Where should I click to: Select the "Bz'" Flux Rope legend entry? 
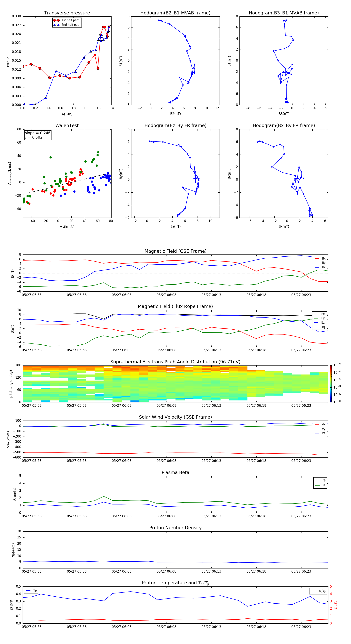320,323
